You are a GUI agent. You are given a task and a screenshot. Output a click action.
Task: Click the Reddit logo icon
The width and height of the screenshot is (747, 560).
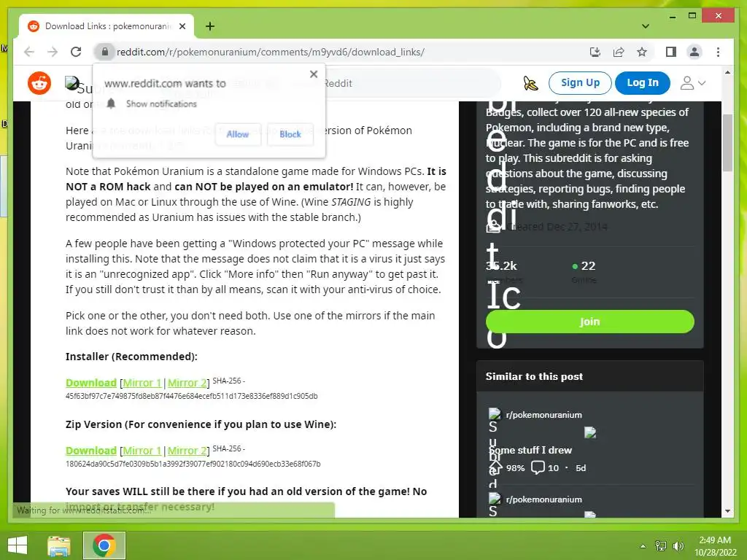coord(39,83)
